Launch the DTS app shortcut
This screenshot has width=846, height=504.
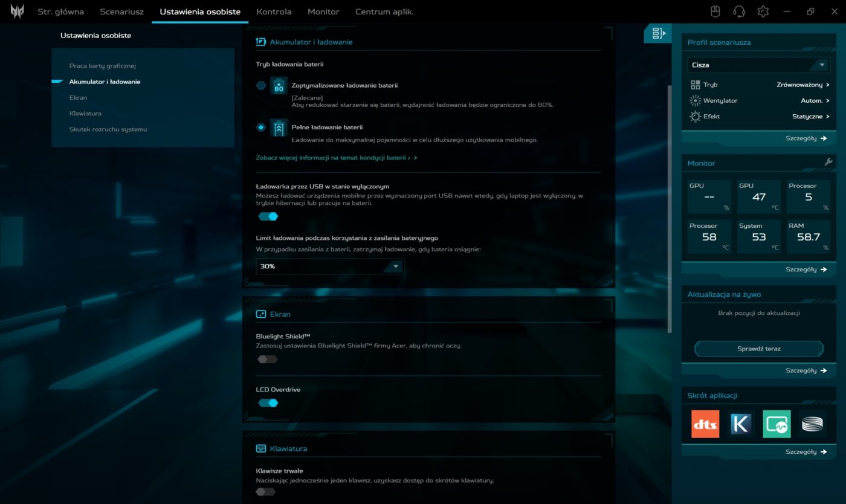pyautogui.click(x=705, y=424)
